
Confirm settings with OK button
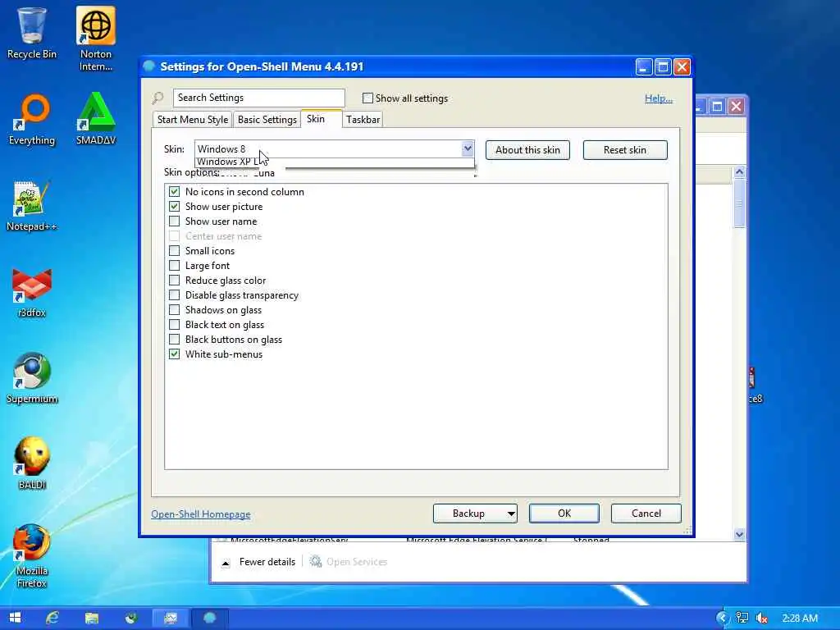564,514
